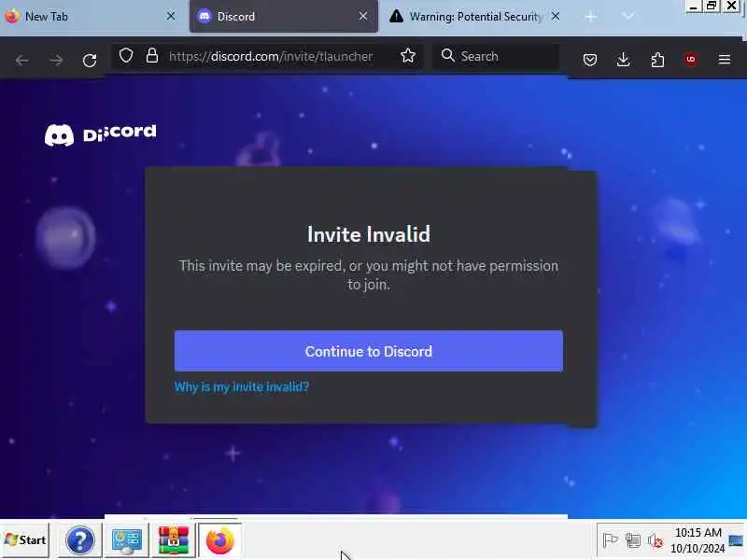
Task: Click the Discord logo at top left
Action: pyautogui.click(x=101, y=134)
